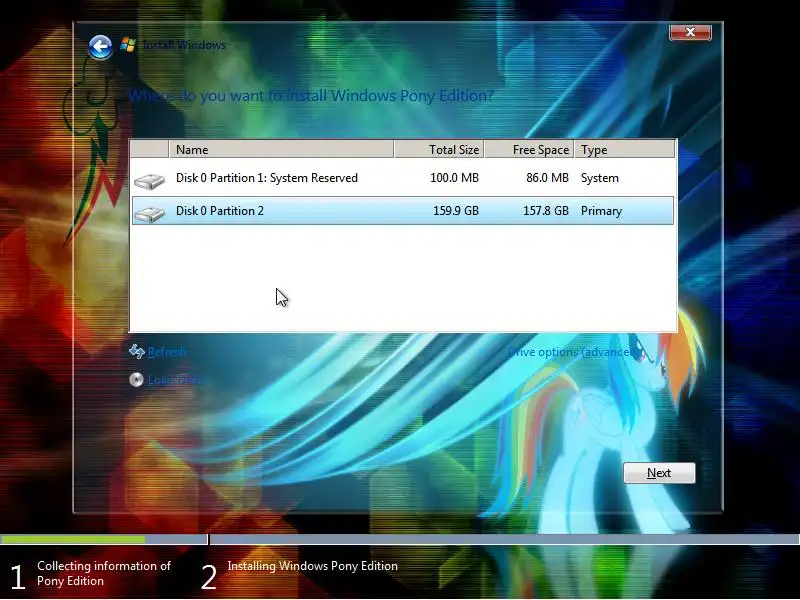Screen dimensions: 800x600
Task: Click the Refresh arrows icon
Action: click(137, 351)
